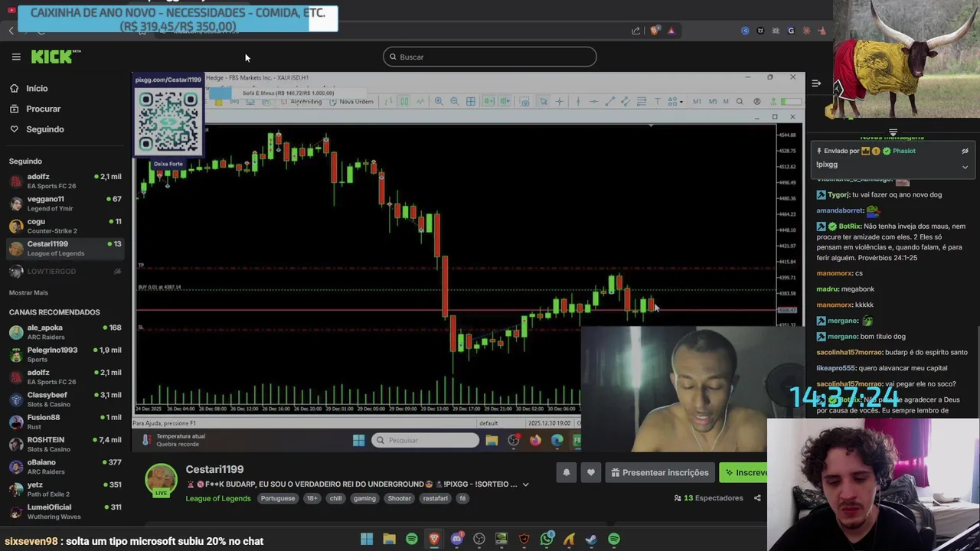The height and width of the screenshot is (551, 980).
Task: Click the rastafari tag
Action: [x=435, y=498]
